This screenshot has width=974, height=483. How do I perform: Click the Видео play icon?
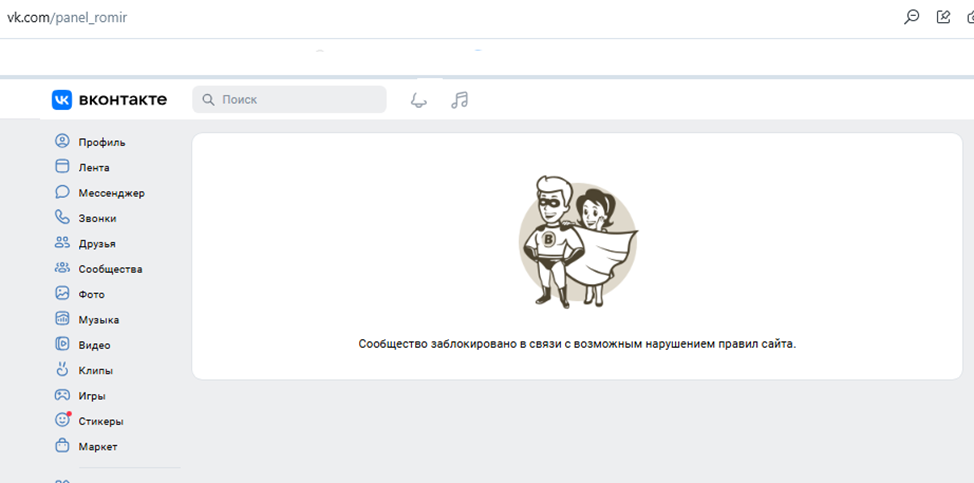[62, 345]
